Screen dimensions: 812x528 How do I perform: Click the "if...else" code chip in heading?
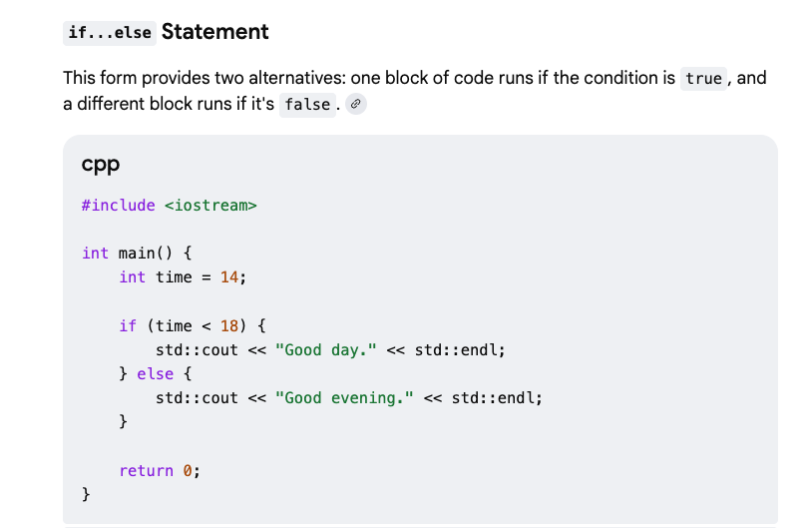(110, 33)
